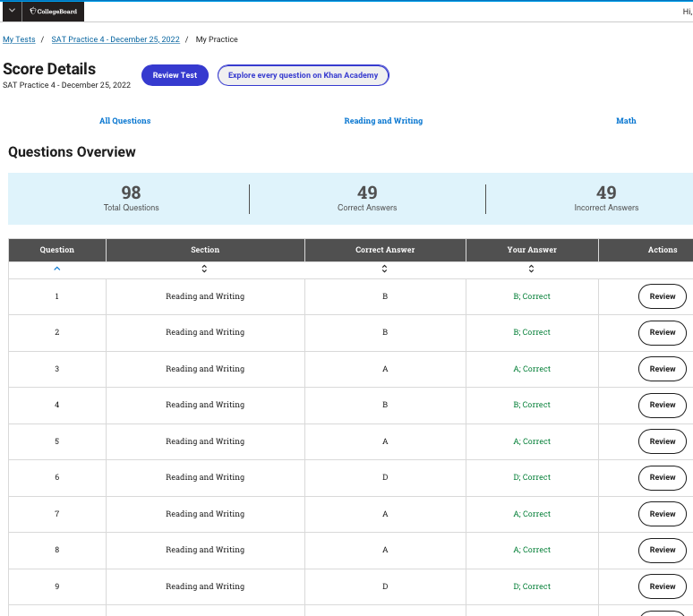Click 'D; Correct' in question 9 row
Screen dimensions: 693x616
coord(532,586)
